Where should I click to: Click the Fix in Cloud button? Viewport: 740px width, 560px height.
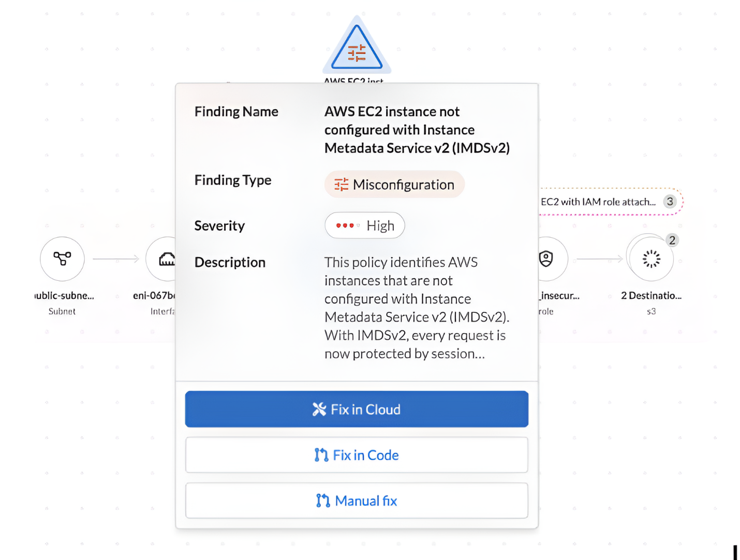(x=357, y=408)
